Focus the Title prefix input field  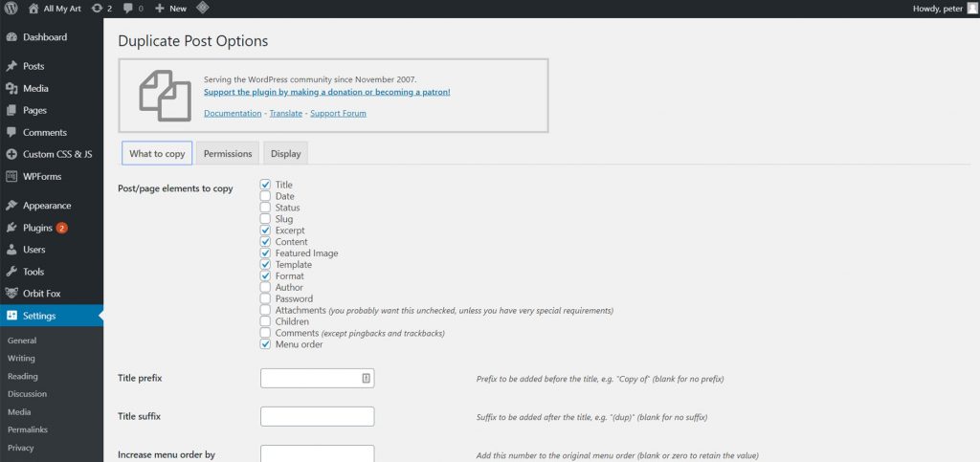[318, 379]
